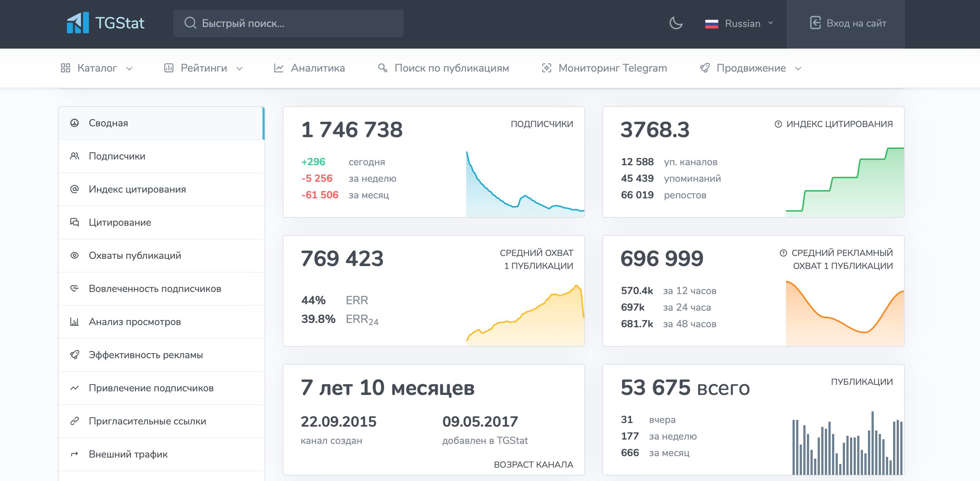Open the Цитирование sidebar section
The image size is (980, 481).
point(161,222)
